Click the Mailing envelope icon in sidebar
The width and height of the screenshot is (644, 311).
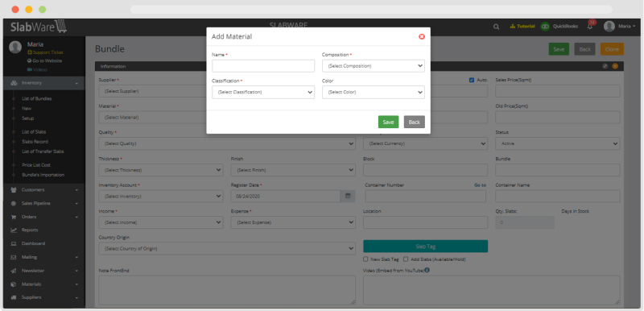pyautogui.click(x=14, y=257)
